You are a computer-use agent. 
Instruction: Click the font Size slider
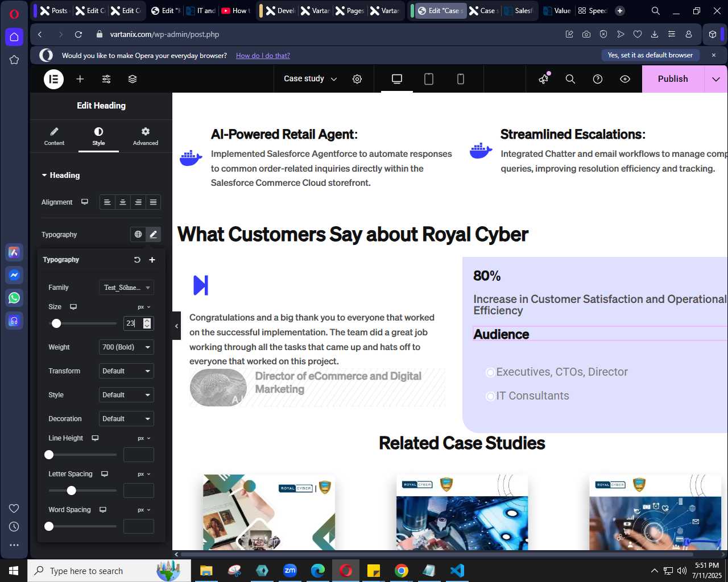click(82, 323)
